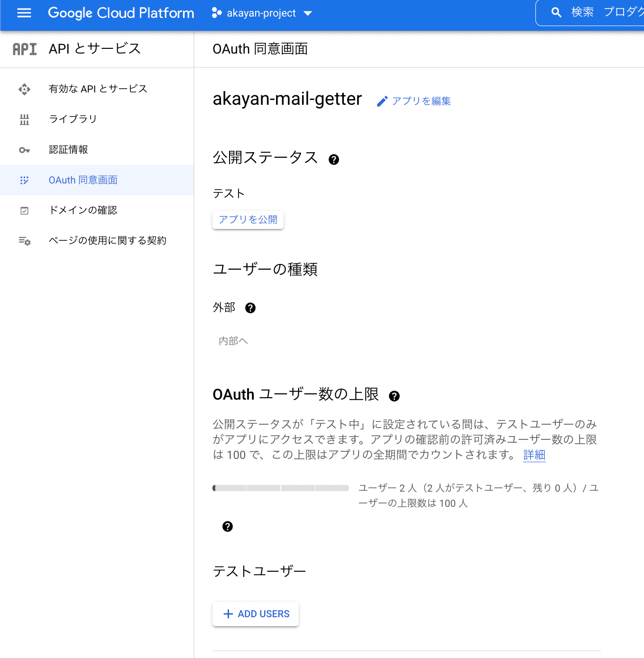Click the 認証情報 key icon

pos(24,150)
